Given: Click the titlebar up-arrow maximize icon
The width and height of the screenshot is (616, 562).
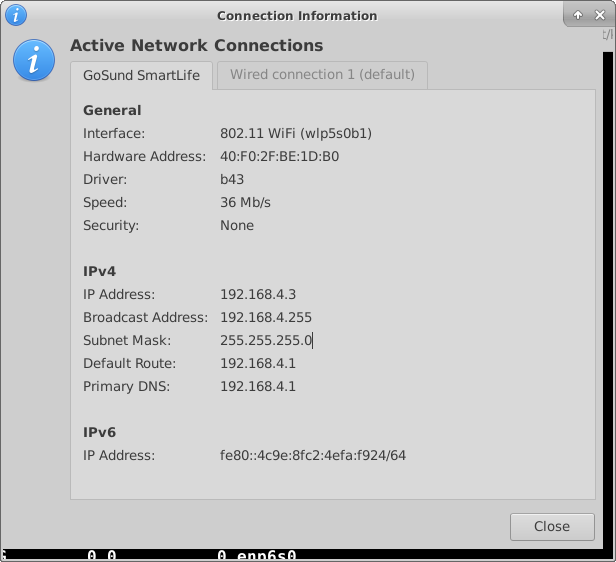Looking at the screenshot, I should point(578,15).
